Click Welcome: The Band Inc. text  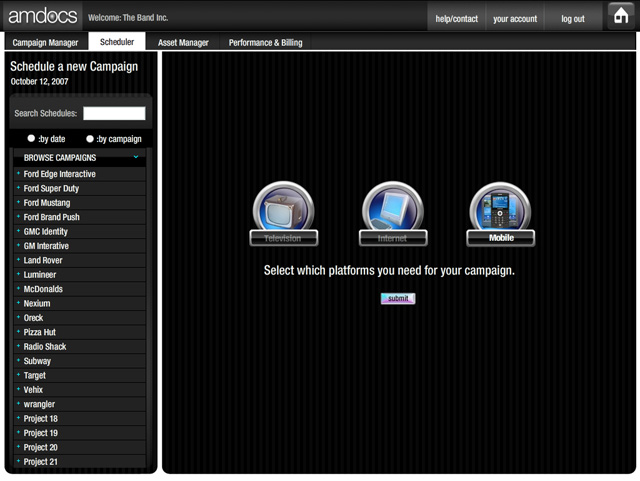click(128, 18)
